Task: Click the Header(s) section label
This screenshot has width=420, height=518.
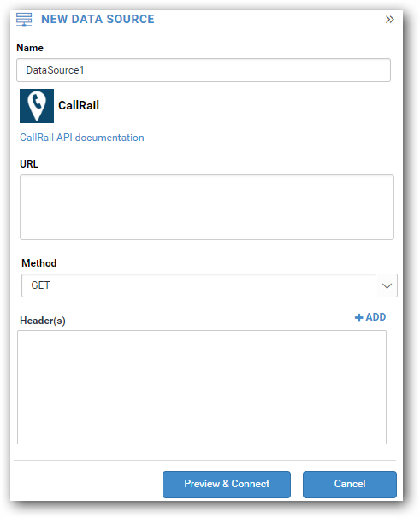Action: coord(43,321)
